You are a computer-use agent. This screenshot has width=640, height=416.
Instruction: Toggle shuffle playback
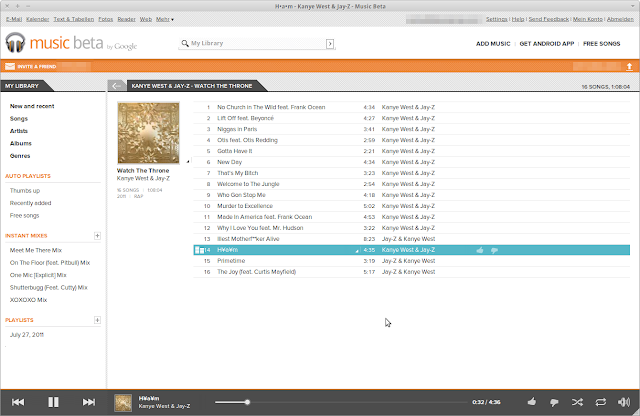pyautogui.click(x=577, y=402)
